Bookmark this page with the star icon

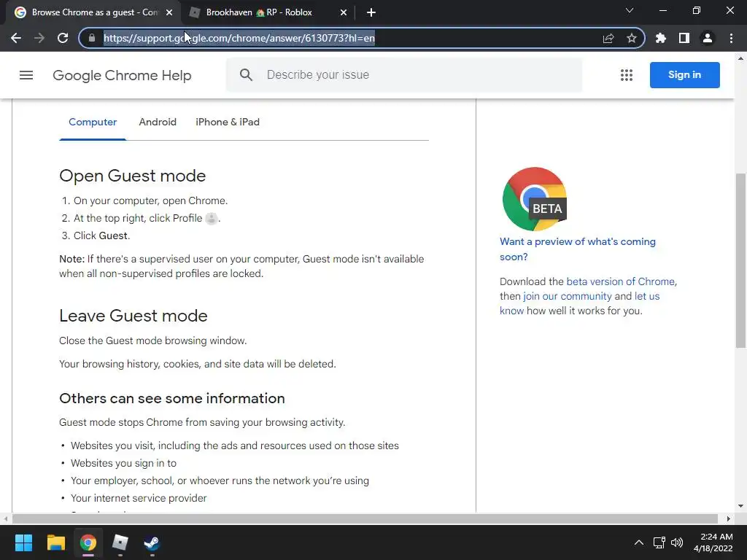click(x=632, y=38)
